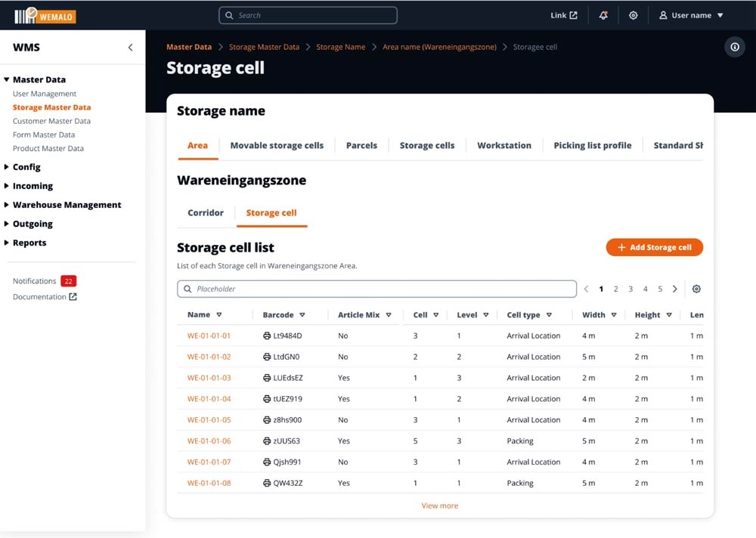Switch to the Storage cells tab
The height and width of the screenshot is (538, 756).
click(427, 146)
